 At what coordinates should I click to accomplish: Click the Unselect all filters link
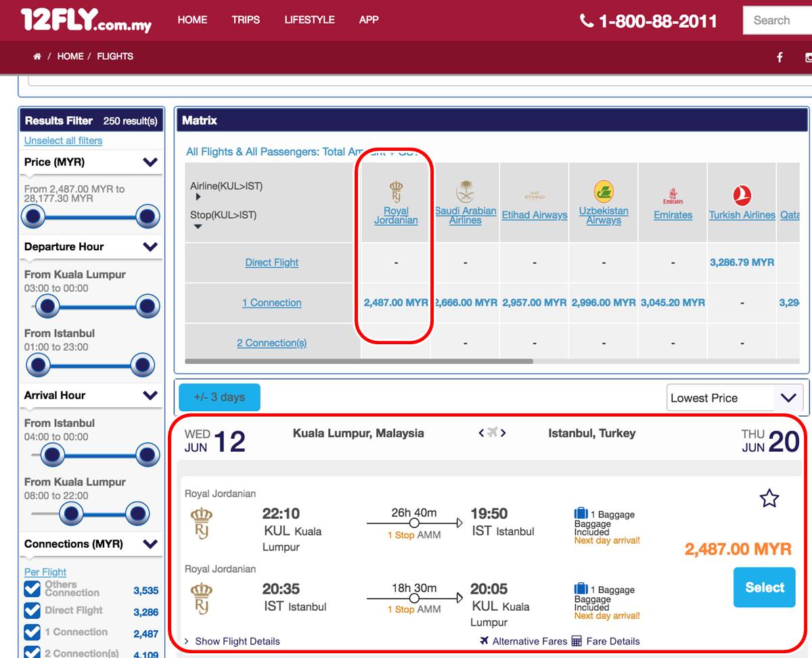[63, 141]
